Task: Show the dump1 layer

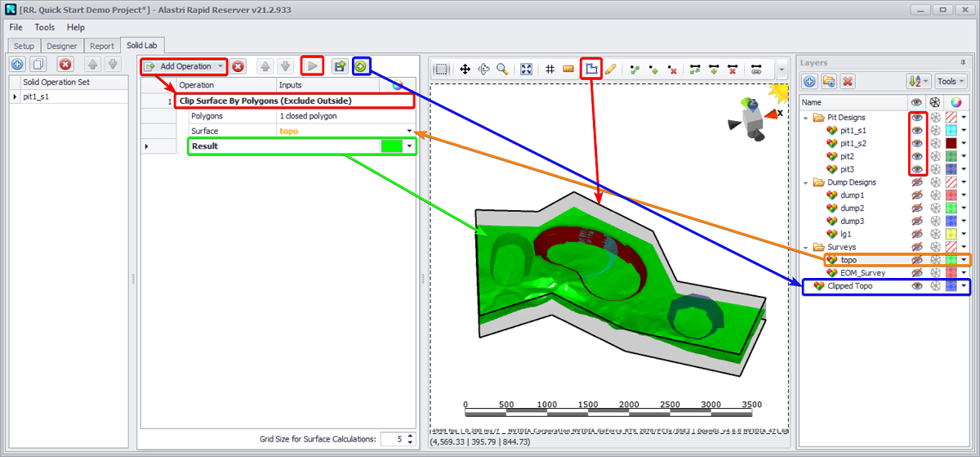Action: coord(916,195)
